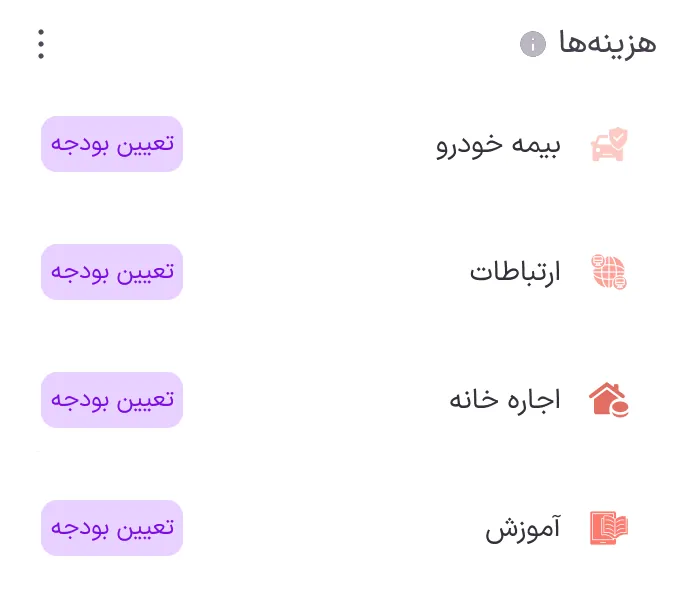681x592 pixels.
Task: Set budget for the car insurance expense
Action: pos(112,144)
